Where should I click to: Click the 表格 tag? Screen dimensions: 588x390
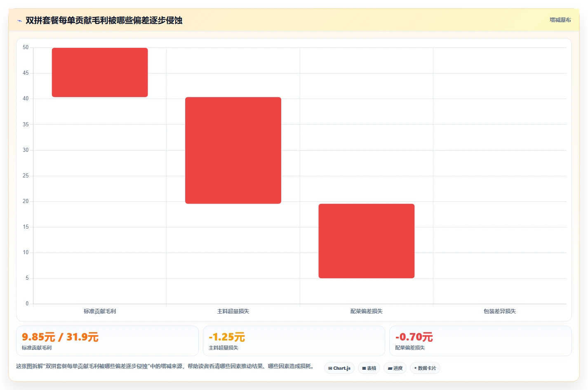pyautogui.click(x=369, y=368)
